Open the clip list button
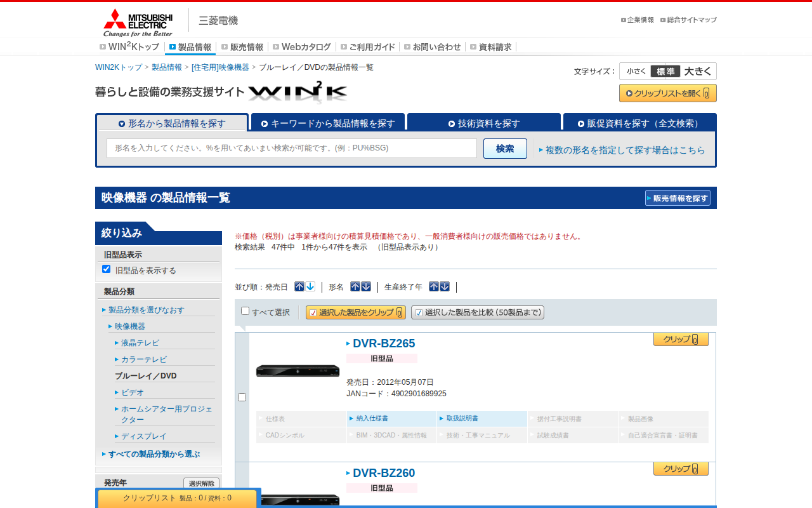This screenshot has width=812, height=508. tap(668, 93)
